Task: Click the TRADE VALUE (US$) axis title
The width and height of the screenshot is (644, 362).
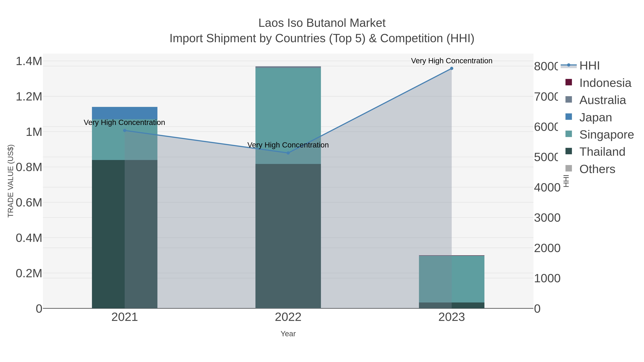Action: 11,181
